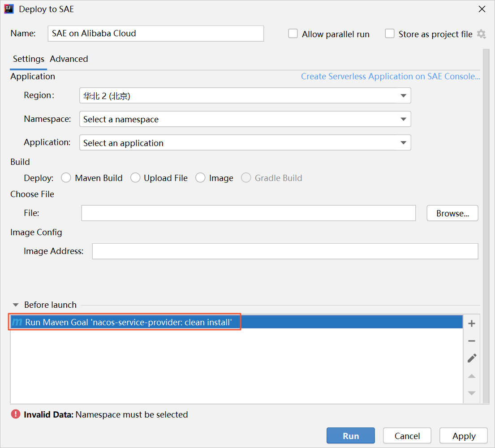Click the Namespace must be selected error text
495x448 pixels.
tap(132, 414)
